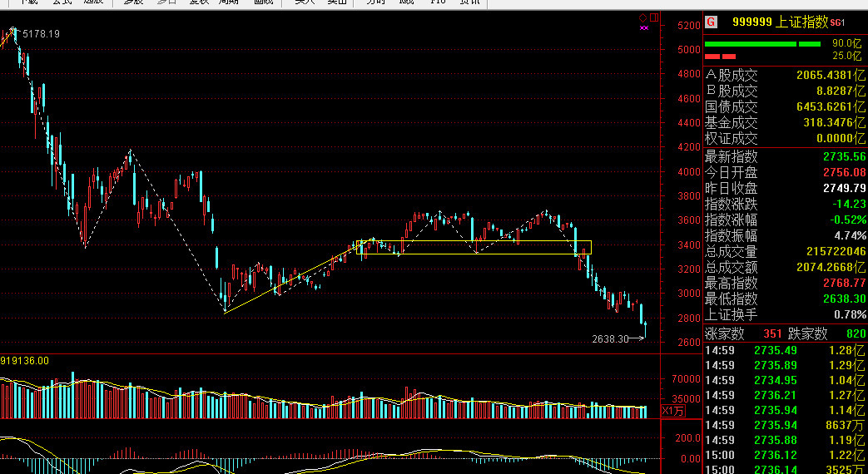Click the 90.0亿 amount value
This screenshot has height=474, width=868.
[846, 43]
